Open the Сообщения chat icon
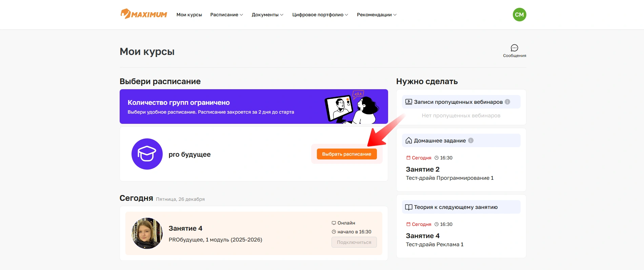 [514, 48]
